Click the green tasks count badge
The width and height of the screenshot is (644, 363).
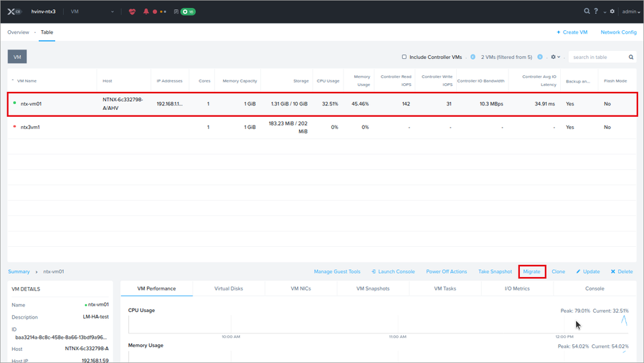pyautogui.click(x=188, y=11)
